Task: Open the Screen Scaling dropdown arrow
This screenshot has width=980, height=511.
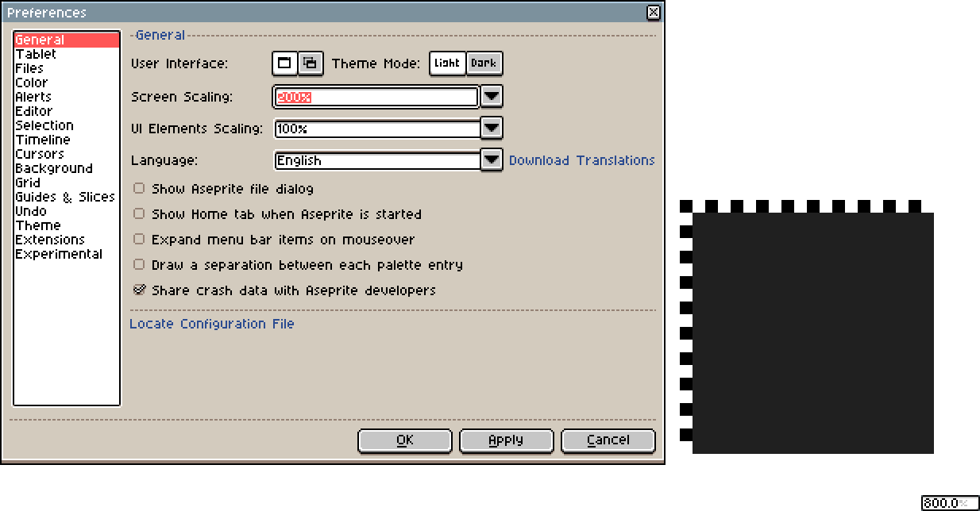Action: click(x=492, y=97)
